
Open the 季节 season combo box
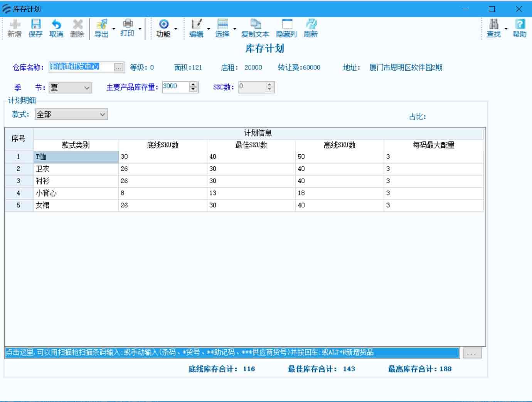pyautogui.click(x=70, y=88)
